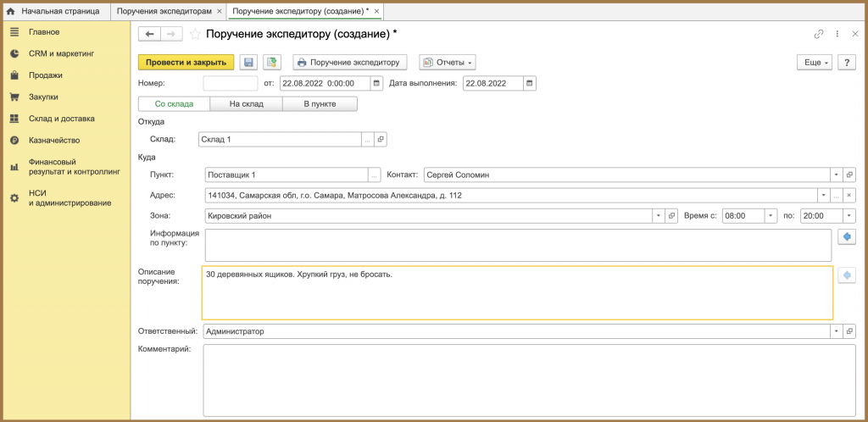Open the Время с 08:00 dropdown
The image size is (868, 422).
[771, 216]
